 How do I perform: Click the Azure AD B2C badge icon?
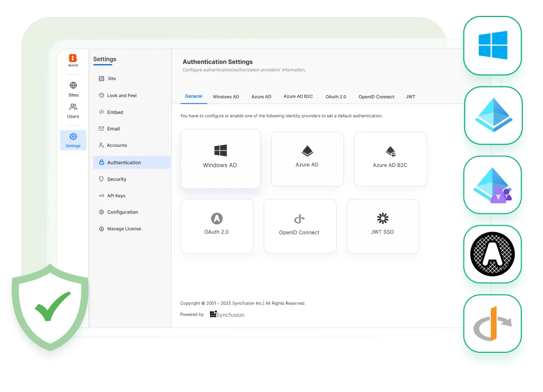pos(493,185)
